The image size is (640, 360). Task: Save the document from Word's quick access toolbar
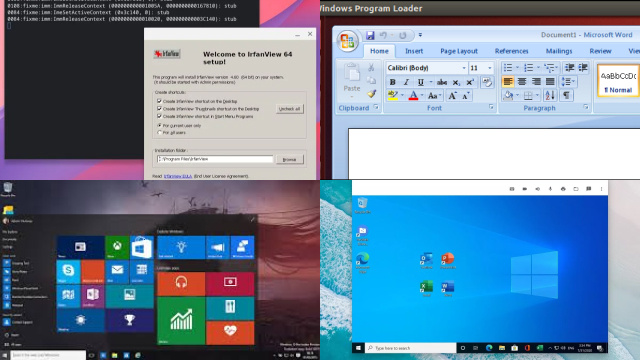[x=370, y=36]
